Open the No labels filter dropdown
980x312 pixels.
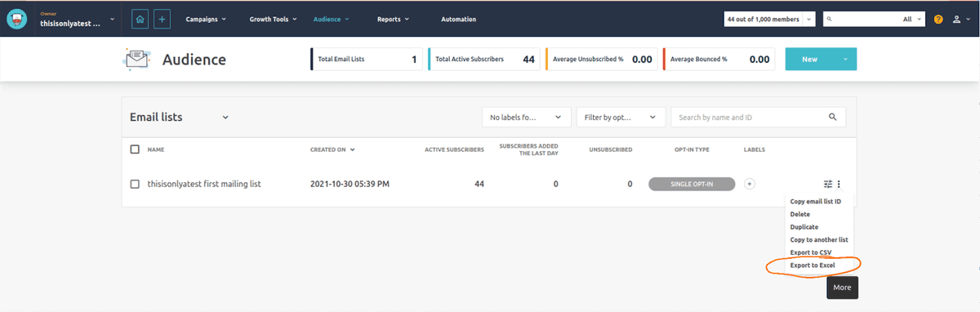click(x=526, y=117)
